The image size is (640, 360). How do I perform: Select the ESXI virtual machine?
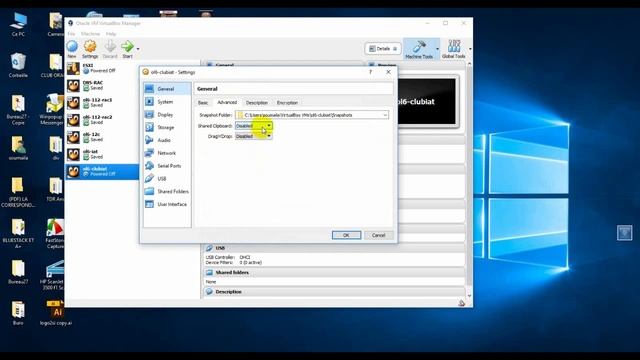(x=102, y=68)
